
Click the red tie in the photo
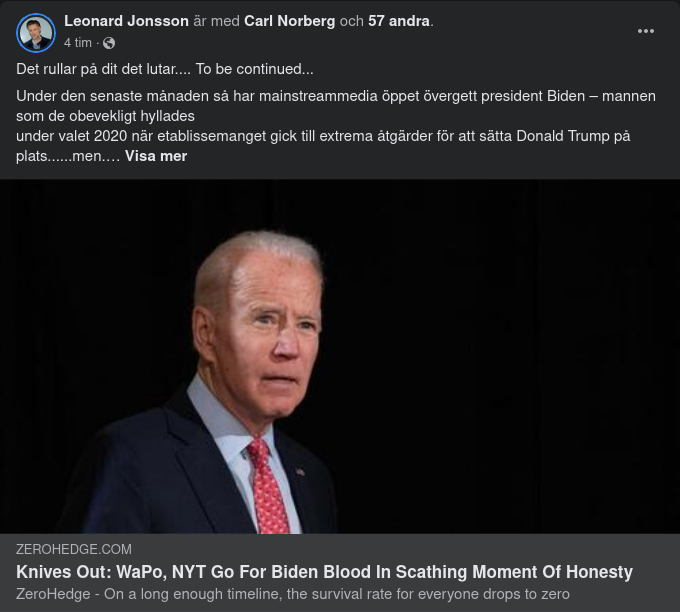[x=269, y=488]
